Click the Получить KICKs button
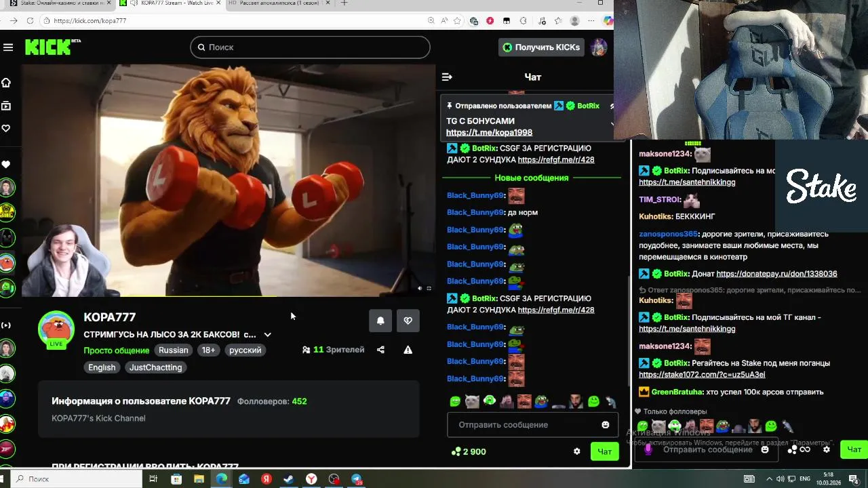The image size is (868, 488). coord(541,47)
